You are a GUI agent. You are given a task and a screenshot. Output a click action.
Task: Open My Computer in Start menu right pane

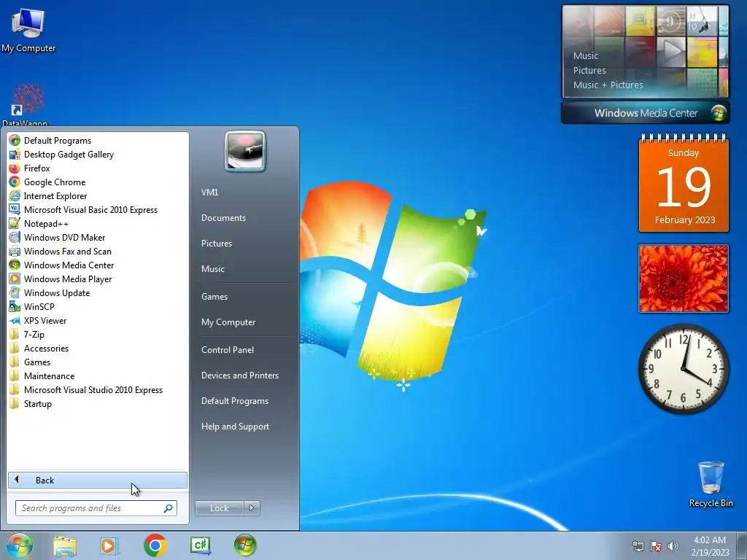[228, 322]
